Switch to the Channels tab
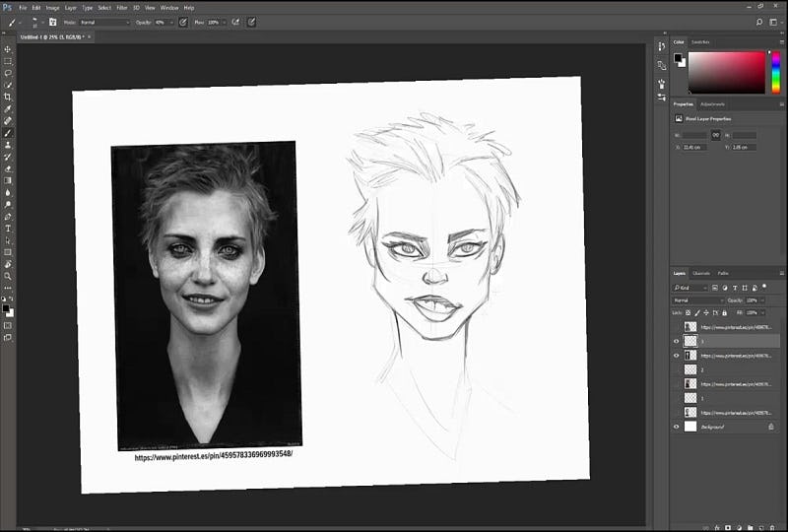788x532 pixels. (701, 273)
